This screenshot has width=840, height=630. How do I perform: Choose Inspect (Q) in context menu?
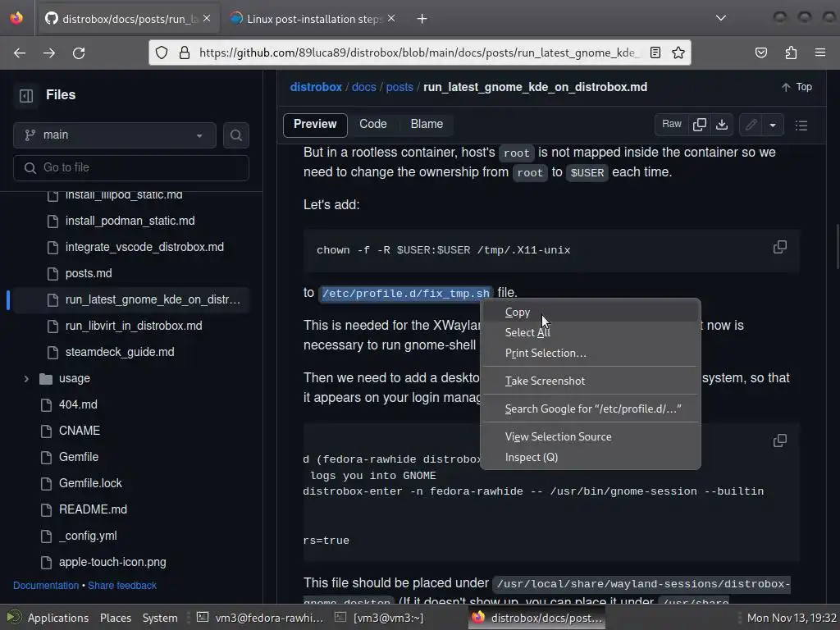tap(591, 457)
